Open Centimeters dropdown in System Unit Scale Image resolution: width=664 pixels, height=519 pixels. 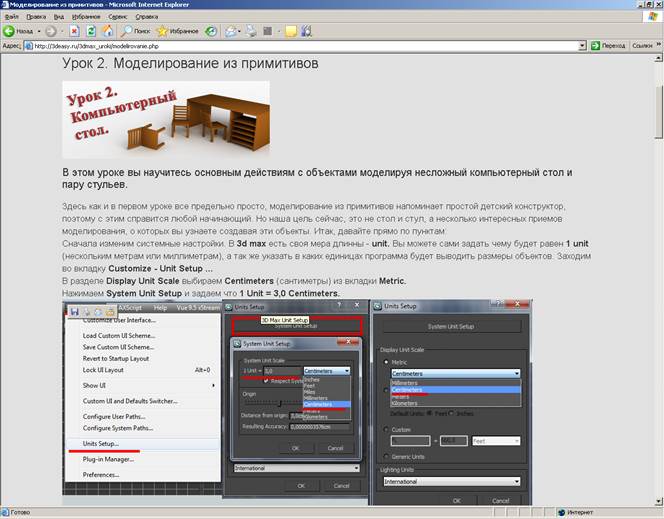[327, 371]
